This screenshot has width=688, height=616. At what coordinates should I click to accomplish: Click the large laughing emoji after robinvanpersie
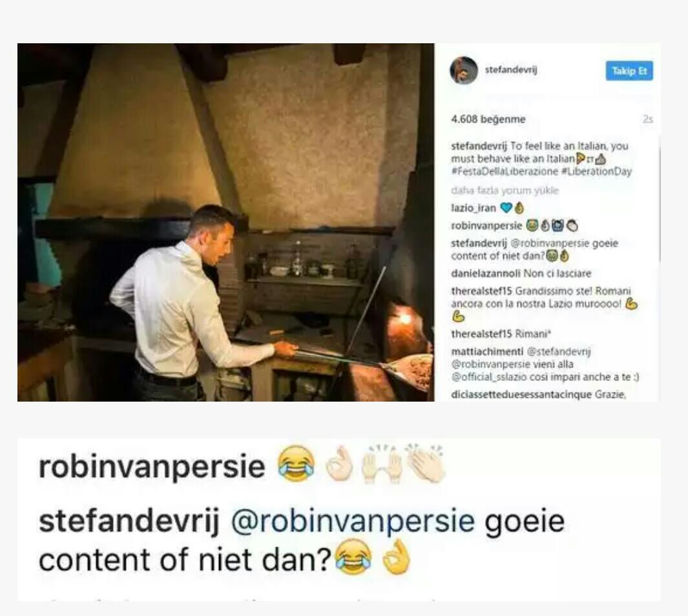point(296,464)
